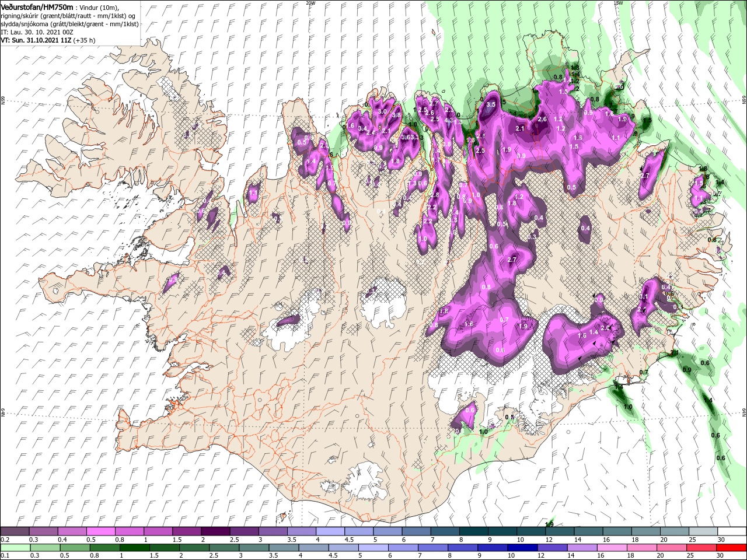The height and width of the screenshot is (560, 747).
Task: Click the light pink swatch above lower-row 16
Action: click(x=612, y=548)
